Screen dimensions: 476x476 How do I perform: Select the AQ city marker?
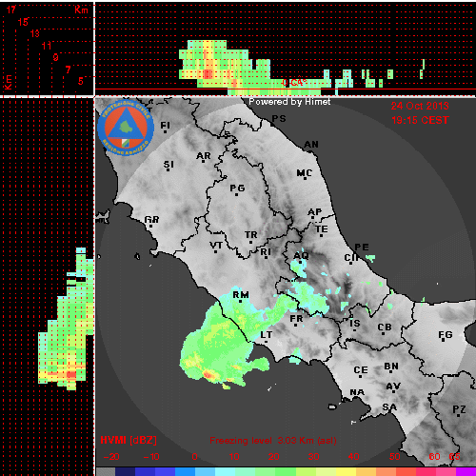300,262
